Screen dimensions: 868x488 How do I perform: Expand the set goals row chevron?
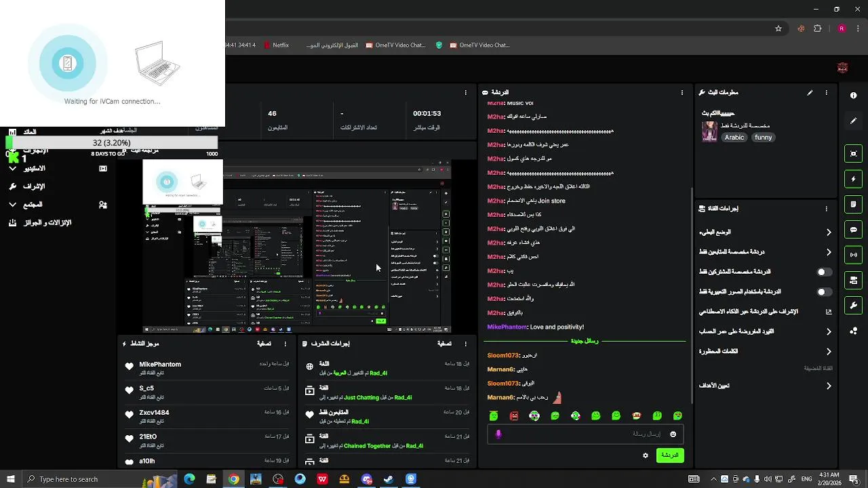pos(829,386)
